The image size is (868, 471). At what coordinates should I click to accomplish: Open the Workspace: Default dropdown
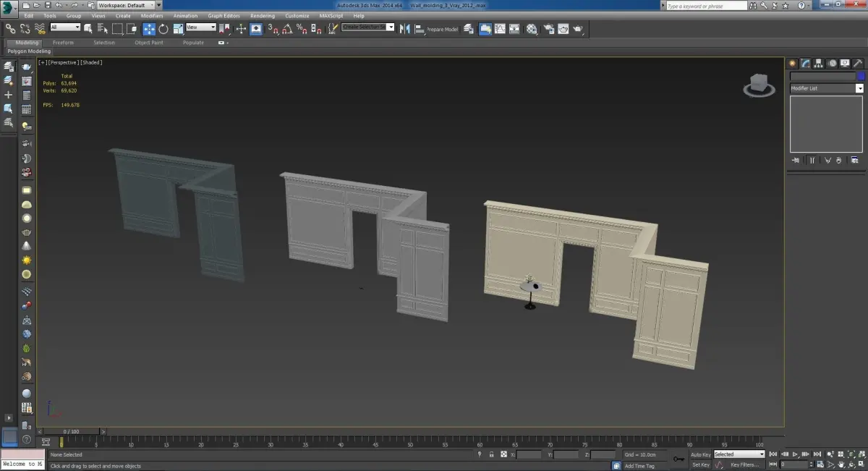pyautogui.click(x=126, y=5)
